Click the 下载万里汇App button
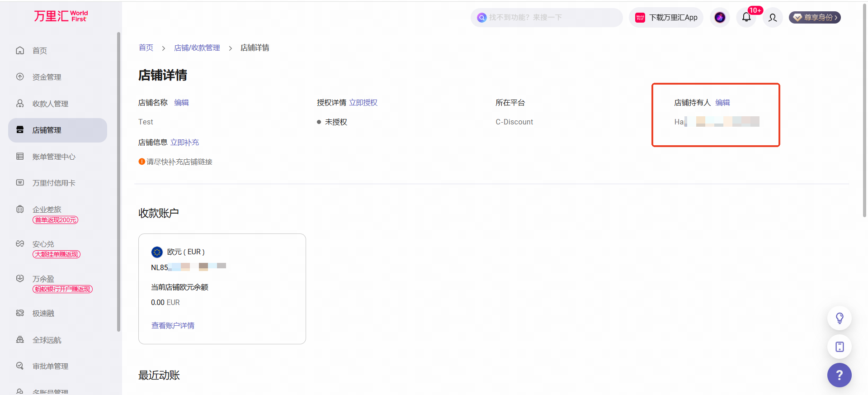The width and height of the screenshot is (868, 395). click(666, 18)
